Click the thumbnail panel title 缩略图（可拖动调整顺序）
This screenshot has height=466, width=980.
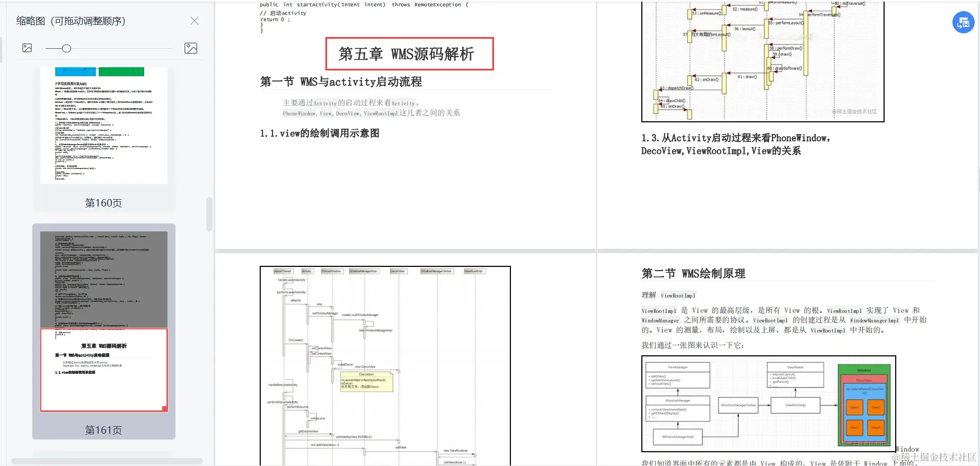[x=71, y=21]
